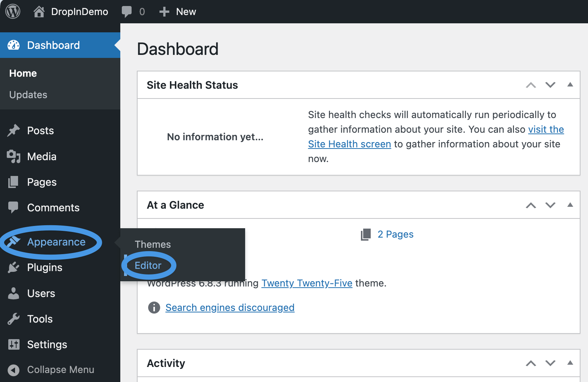The height and width of the screenshot is (382, 588).
Task: Collapse the Activity widget
Action: tap(570, 363)
